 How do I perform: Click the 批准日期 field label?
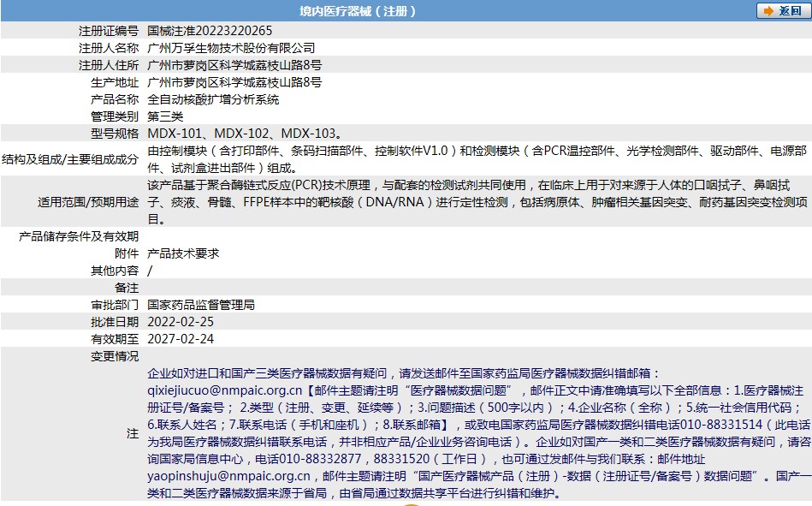[115, 322]
